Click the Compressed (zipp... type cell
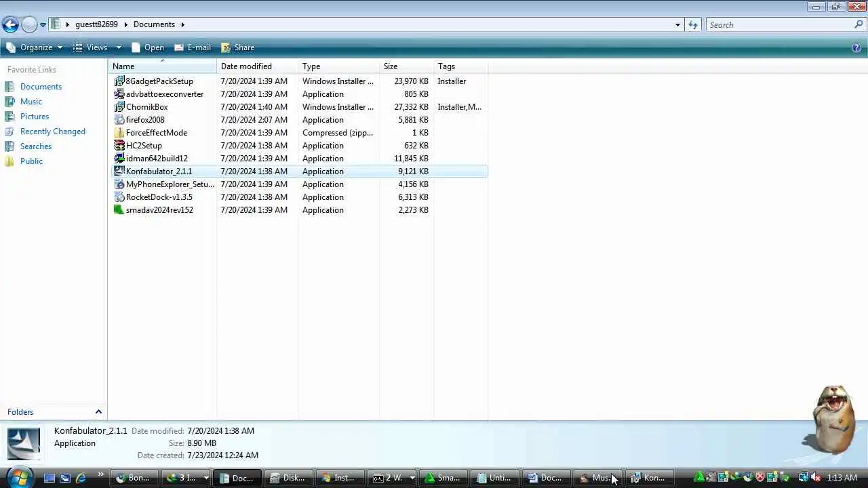Viewport: 868px width, 488px height. (338, 133)
